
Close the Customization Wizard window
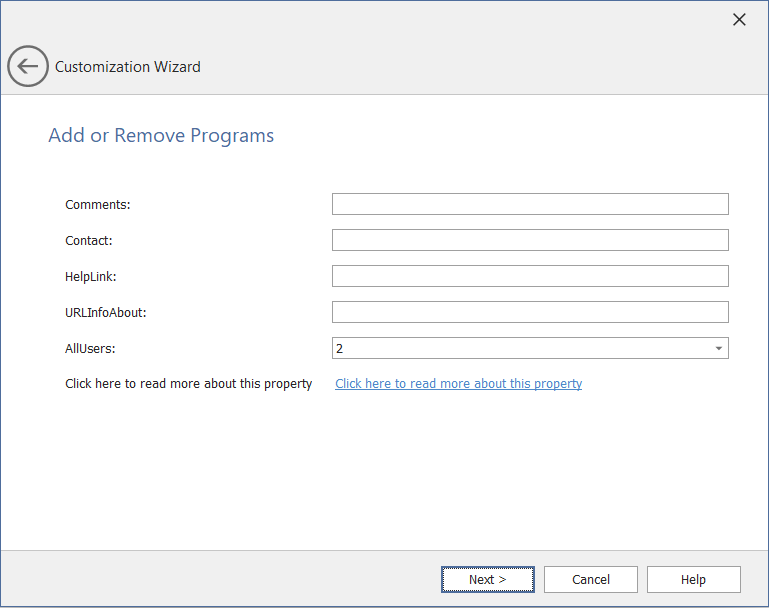tap(739, 20)
